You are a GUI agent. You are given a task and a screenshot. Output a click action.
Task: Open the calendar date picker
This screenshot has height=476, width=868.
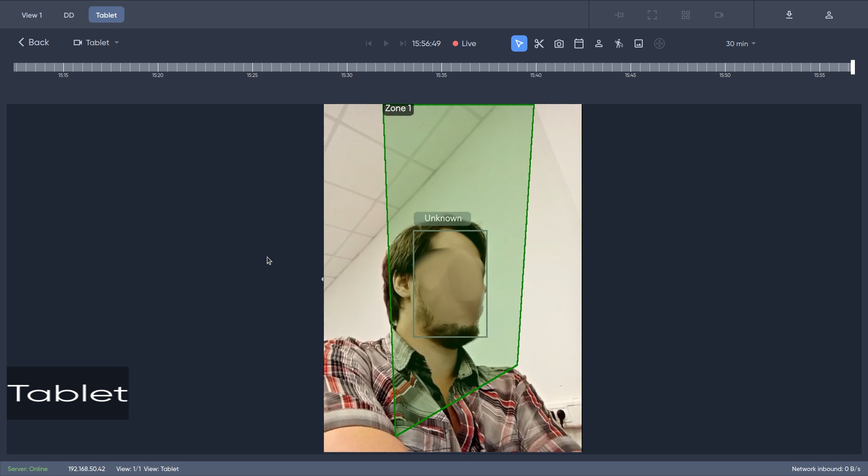point(579,43)
